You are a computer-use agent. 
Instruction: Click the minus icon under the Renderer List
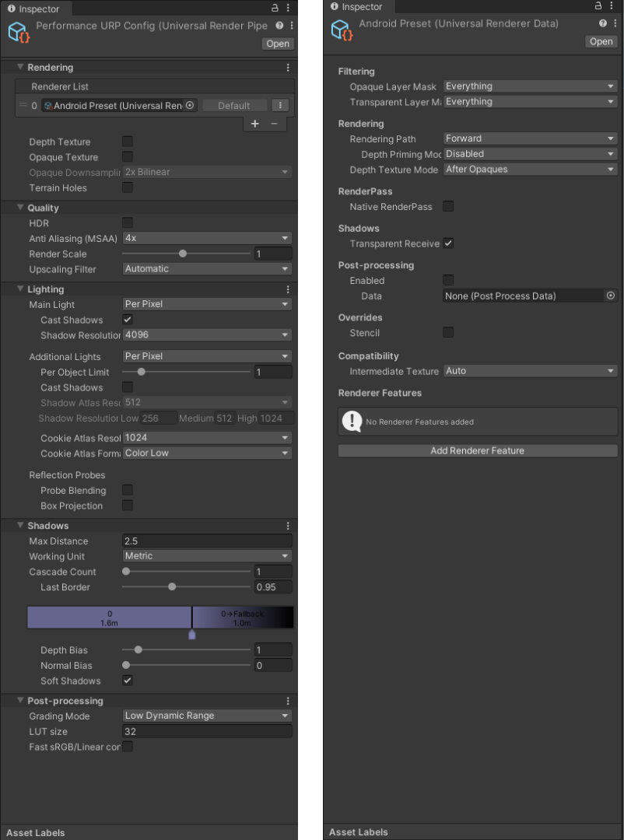point(272,123)
